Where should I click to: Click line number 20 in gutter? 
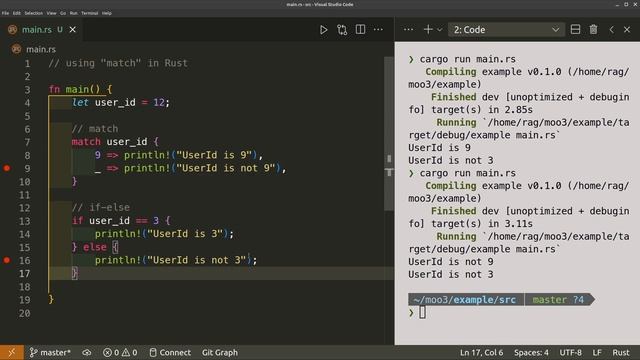(24, 313)
